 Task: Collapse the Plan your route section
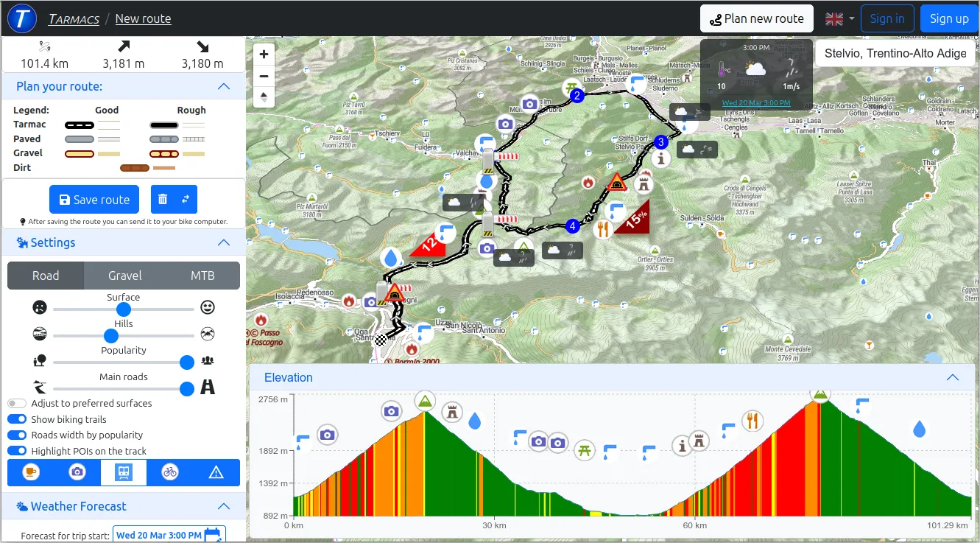pyautogui.click(x=224, y=86)
